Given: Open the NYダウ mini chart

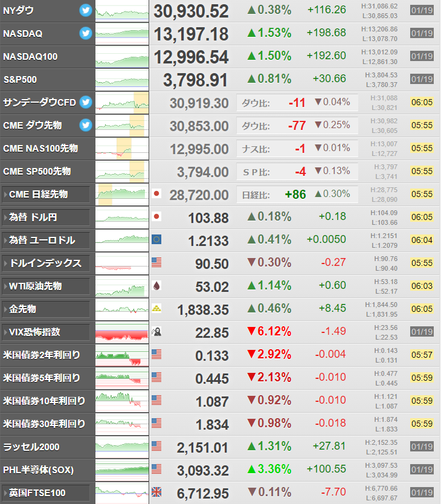Looking at the screenshot, I should [x=122, y=11].
